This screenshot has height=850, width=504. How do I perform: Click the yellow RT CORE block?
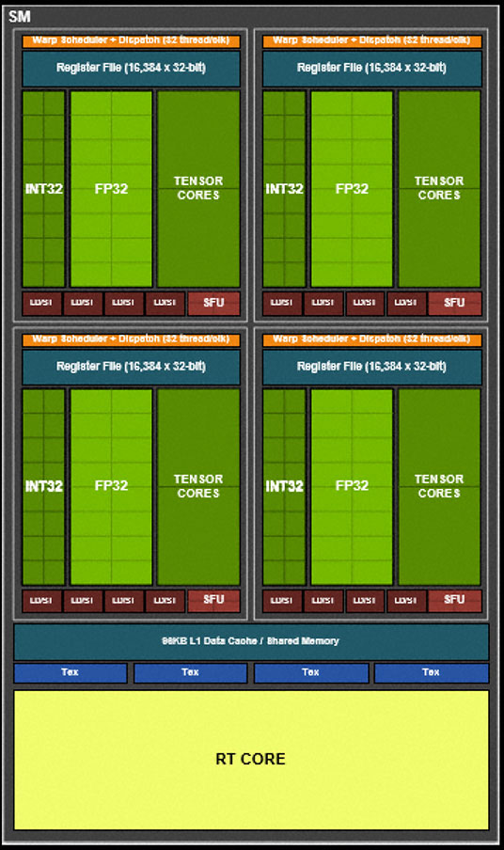(x=251, y=760)
